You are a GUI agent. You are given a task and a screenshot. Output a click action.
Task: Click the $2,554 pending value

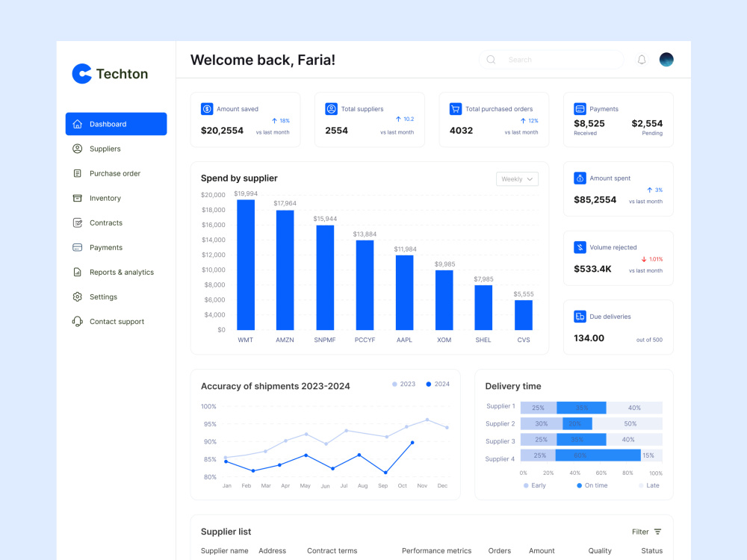(x=647, y=123)
